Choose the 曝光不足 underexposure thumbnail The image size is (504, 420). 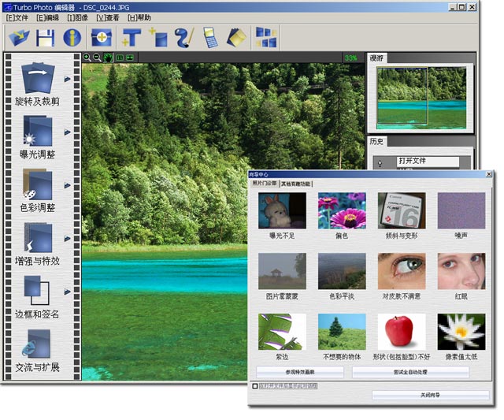[282, 210]
